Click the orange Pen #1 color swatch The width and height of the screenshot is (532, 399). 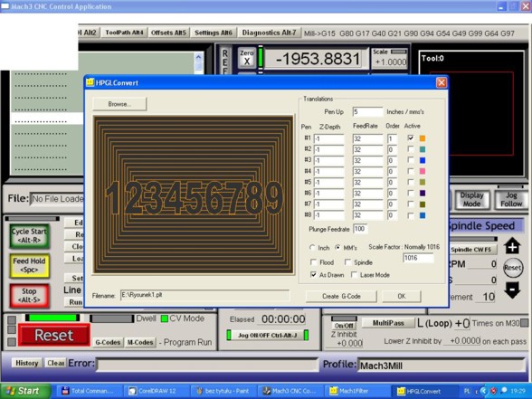click(423, 138)
